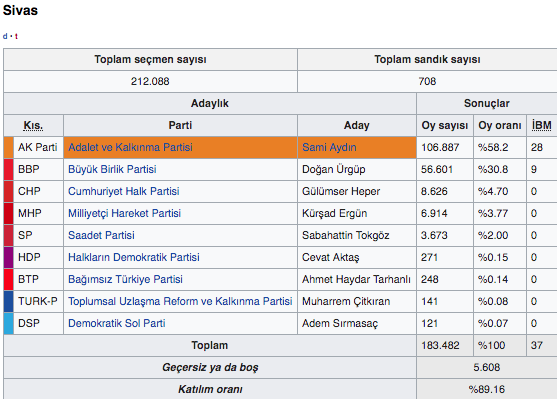Click the Kıs. abbreviation column header
This screenshot has height=399, width=557.
coord(33,125)
